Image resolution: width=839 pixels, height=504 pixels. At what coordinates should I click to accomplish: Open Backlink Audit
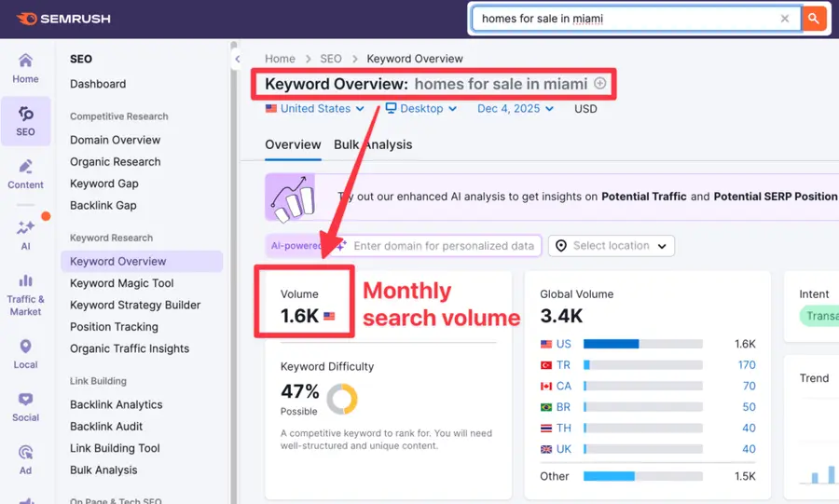(x=106, y=427)
